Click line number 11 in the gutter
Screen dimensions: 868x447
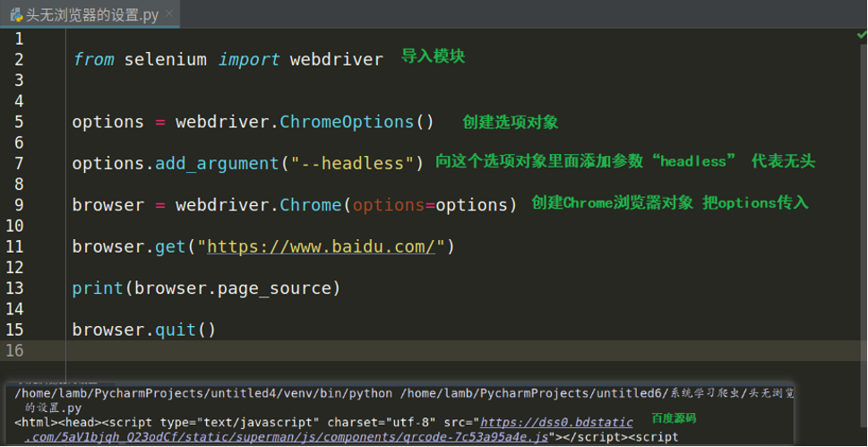coord(15,246)
